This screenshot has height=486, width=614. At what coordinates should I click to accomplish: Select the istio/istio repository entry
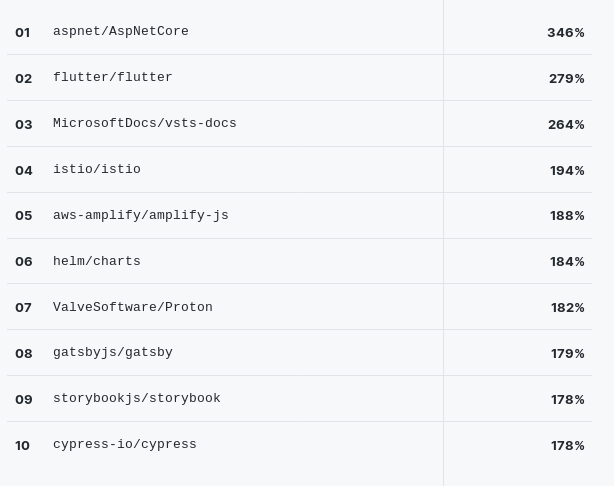(x=96, y=170)
